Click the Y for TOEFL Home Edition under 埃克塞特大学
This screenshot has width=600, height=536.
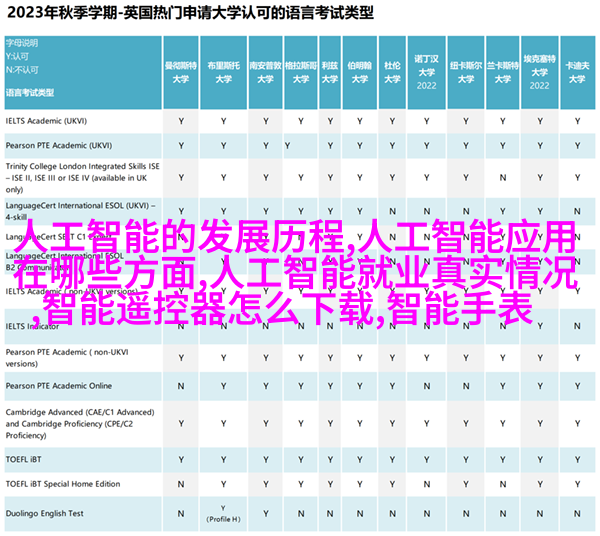coord(540,484)
